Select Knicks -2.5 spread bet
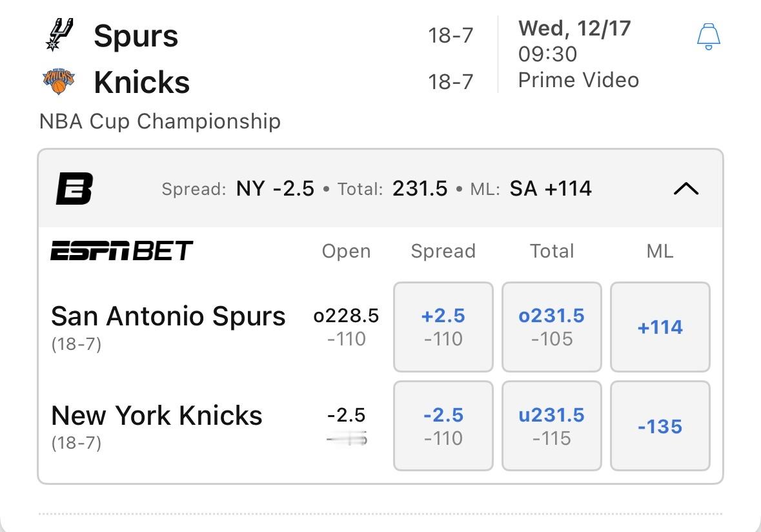761x532 pixels. (x=443, y=426)
